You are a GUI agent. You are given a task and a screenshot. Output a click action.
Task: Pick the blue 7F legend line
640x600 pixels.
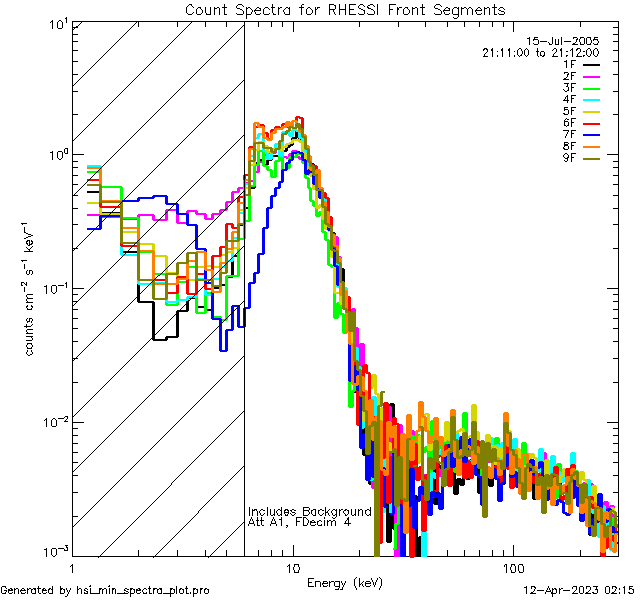(591, 135)
